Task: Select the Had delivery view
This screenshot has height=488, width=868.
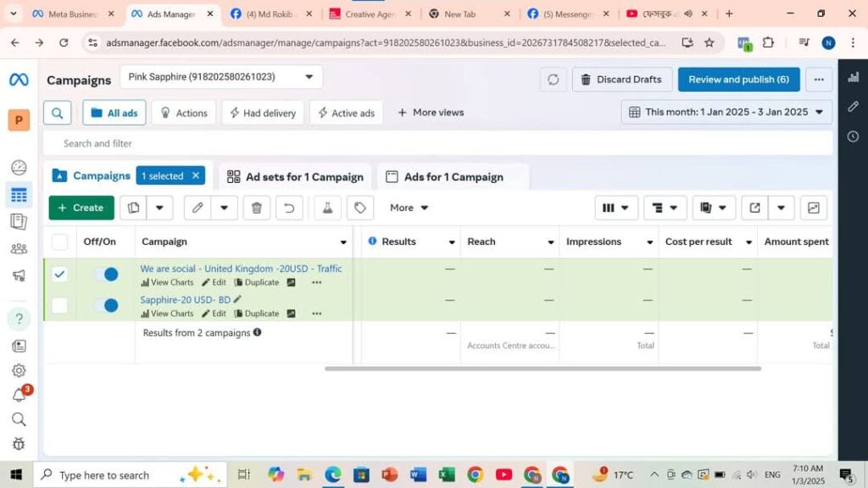Action: (x=263, y=113)
